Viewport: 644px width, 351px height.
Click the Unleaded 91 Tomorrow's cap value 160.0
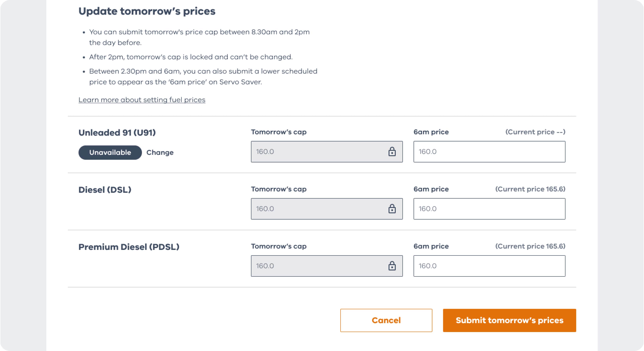pyautogui.click(x=265, y=152)
